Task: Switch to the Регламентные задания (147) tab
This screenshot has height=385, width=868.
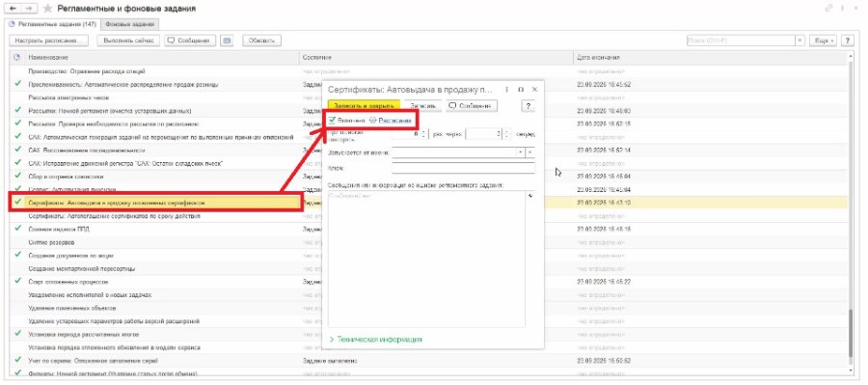Action: (x=53, y=24)
